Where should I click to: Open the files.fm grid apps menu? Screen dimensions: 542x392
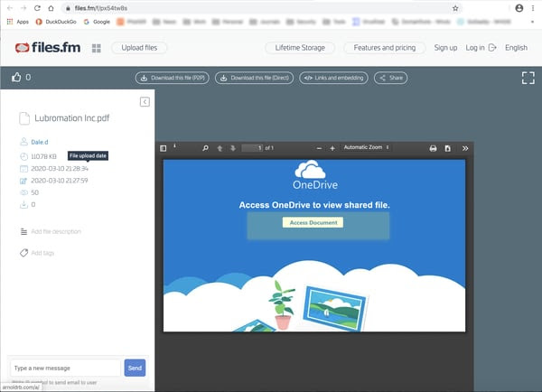96,48
